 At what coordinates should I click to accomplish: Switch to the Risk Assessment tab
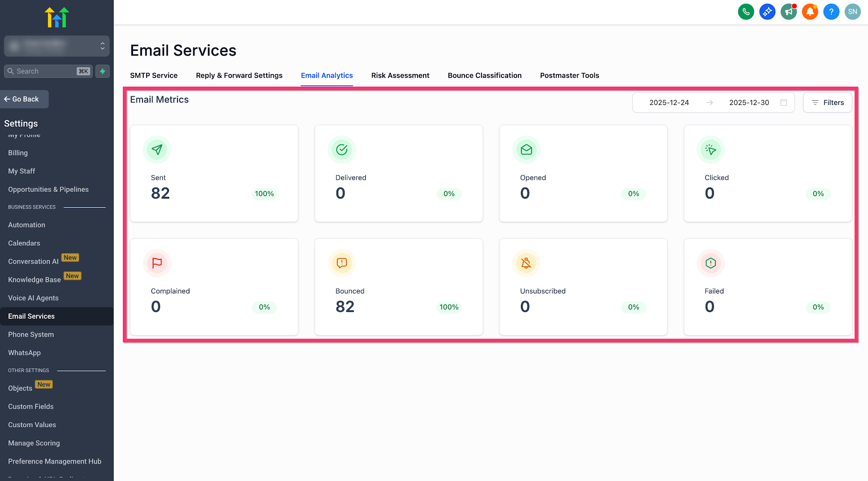click(x=400, y=75)
